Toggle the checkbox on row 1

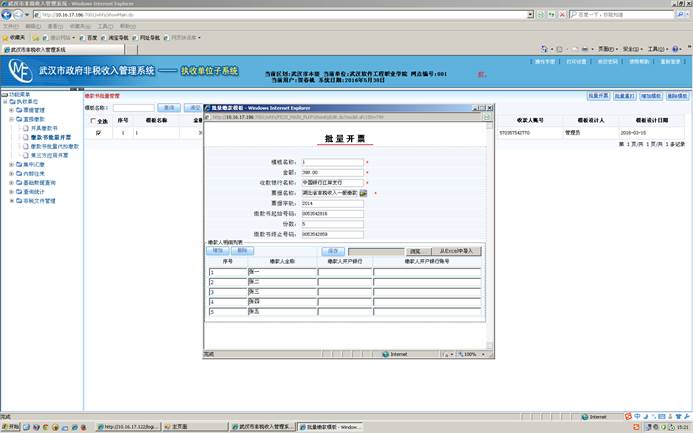[x=97, y=132]
